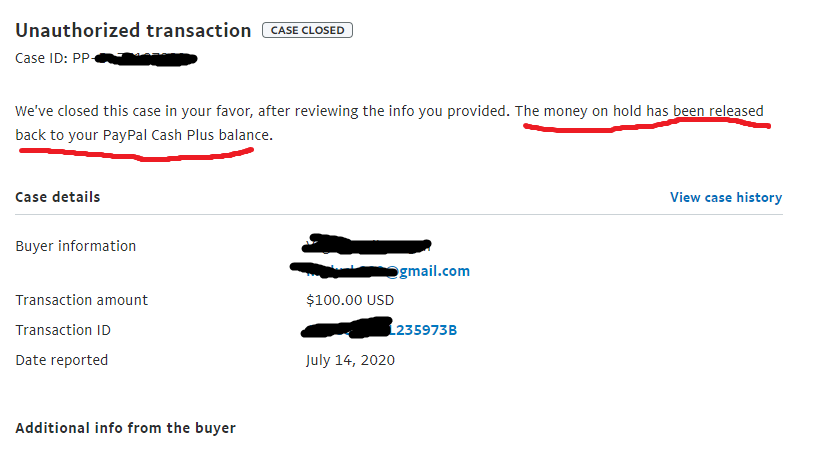Select the July 14, 2020 date value
This screenshot has height=465, width=819.
tap(350, 360)
